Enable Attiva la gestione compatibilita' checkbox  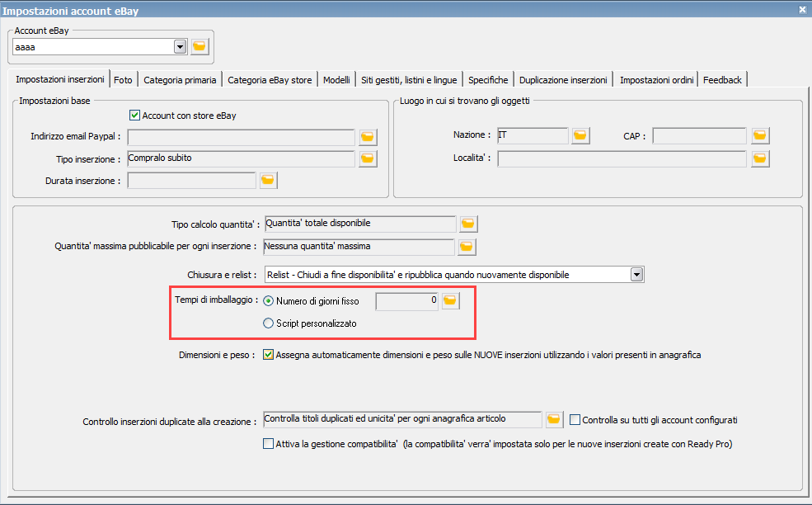pyautogui.click(x=268, y=443)
